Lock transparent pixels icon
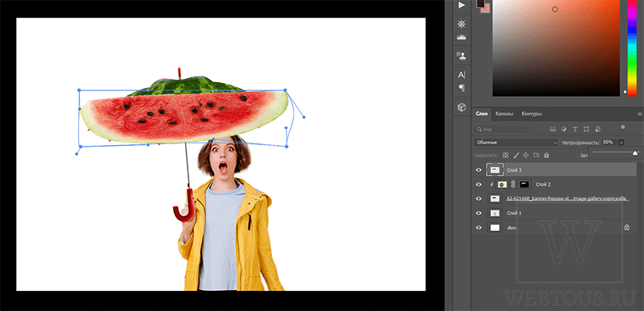 (506, 155)
